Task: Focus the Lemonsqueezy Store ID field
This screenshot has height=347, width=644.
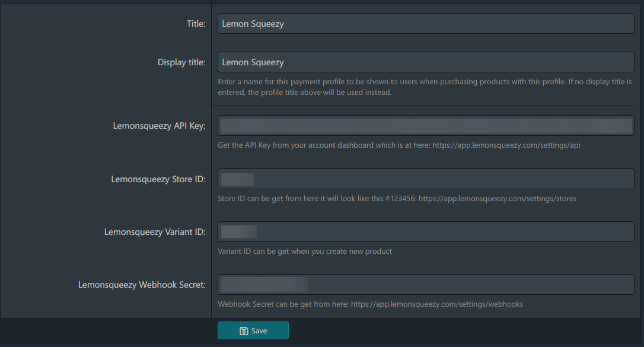Action: (x=426, y=179)
